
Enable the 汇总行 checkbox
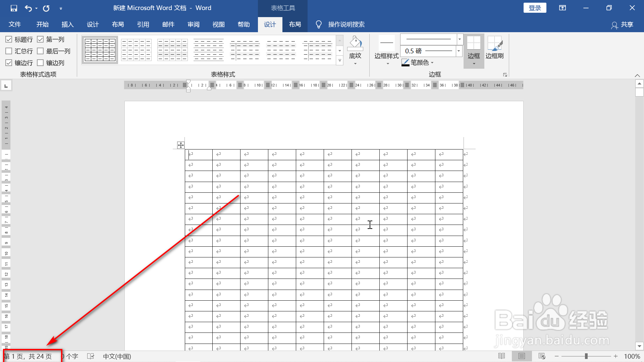pos(9,51)
